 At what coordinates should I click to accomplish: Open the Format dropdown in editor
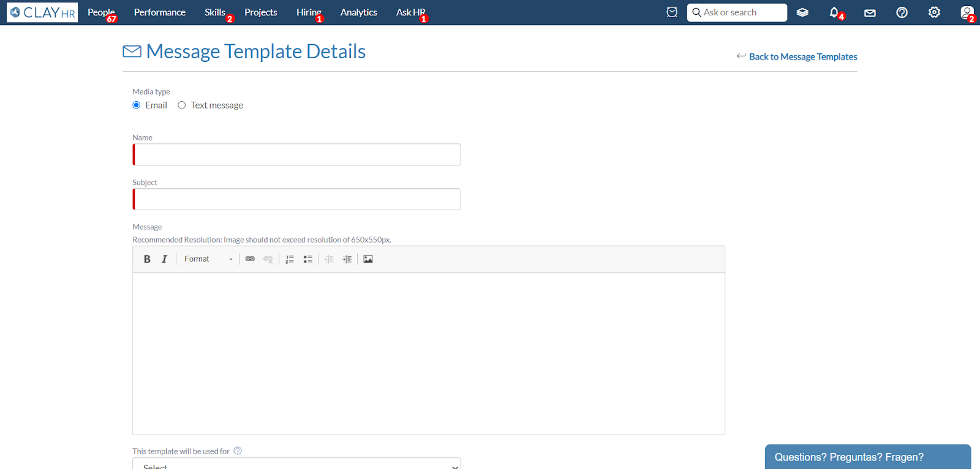tap(208, 259)
